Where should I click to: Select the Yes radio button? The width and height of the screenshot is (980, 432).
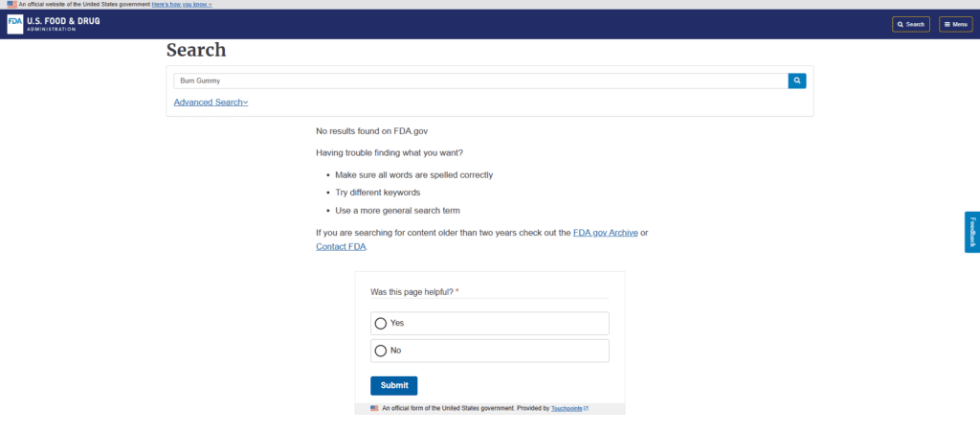(381, 323)
